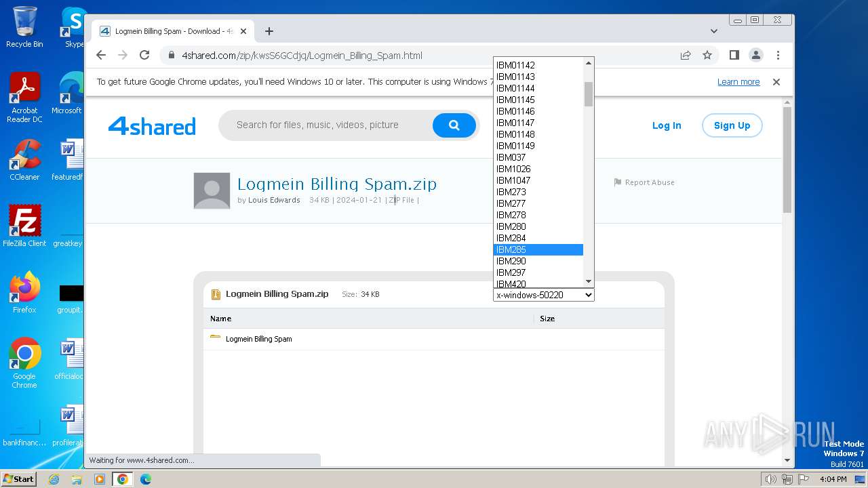
Task: Select IBM01149 in the encoding list
Action: coord(538,146)
